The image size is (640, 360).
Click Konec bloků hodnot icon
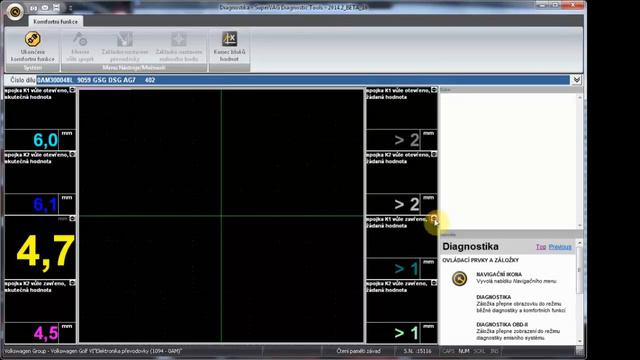click(229, 39)
